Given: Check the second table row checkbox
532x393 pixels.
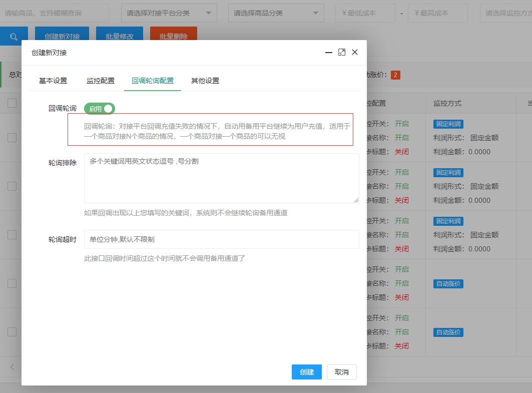Looking at the screenshot, I should pyautogui.click(x=12, y=186).
